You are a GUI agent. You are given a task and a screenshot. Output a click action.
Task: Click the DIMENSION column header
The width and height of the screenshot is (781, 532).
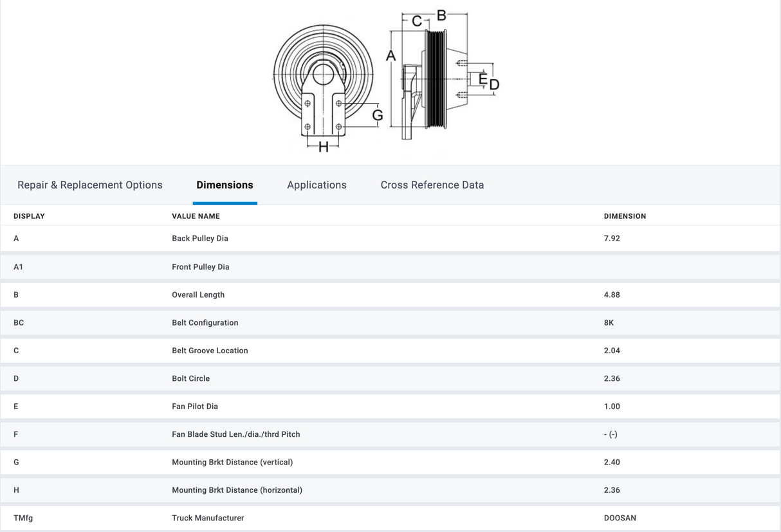(625, 216)
